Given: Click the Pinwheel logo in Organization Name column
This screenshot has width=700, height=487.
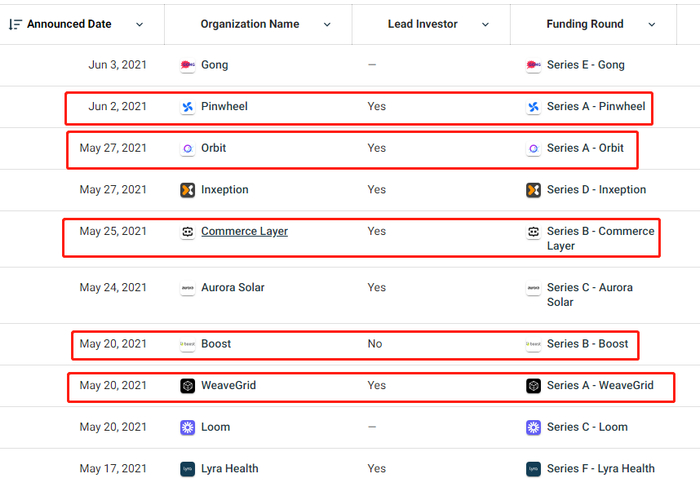Looking at the screenshot, I should (x=187, y=107).
